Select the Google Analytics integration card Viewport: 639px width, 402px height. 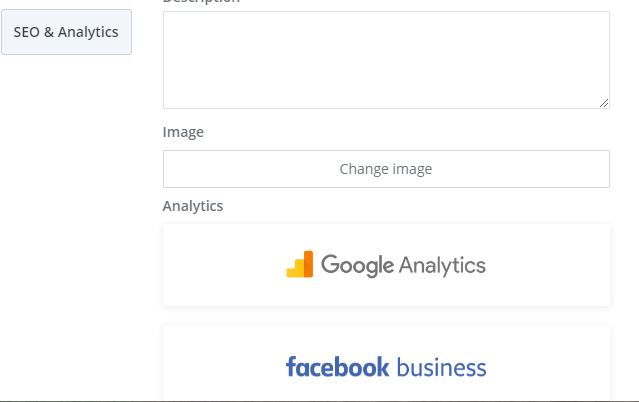(x=386, y=265)
